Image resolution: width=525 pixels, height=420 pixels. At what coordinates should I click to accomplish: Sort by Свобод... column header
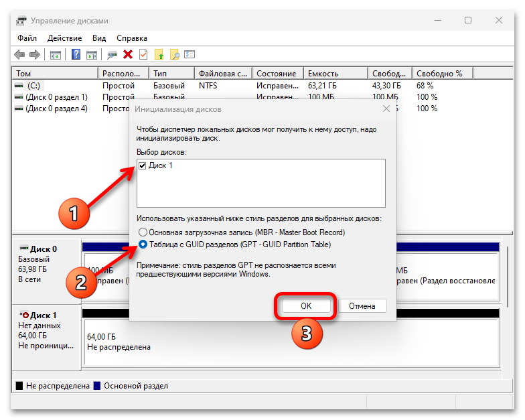(390, 74)
